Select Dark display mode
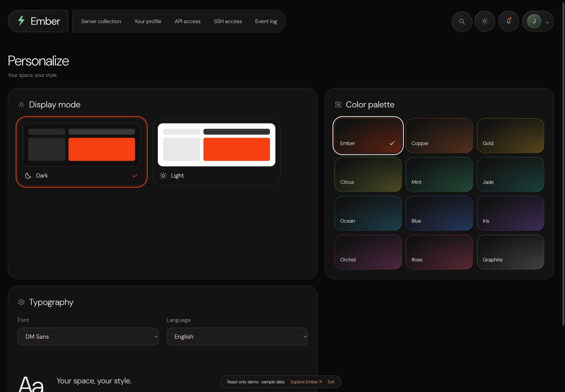The image size is (565, 392). (x=82, y=152)
